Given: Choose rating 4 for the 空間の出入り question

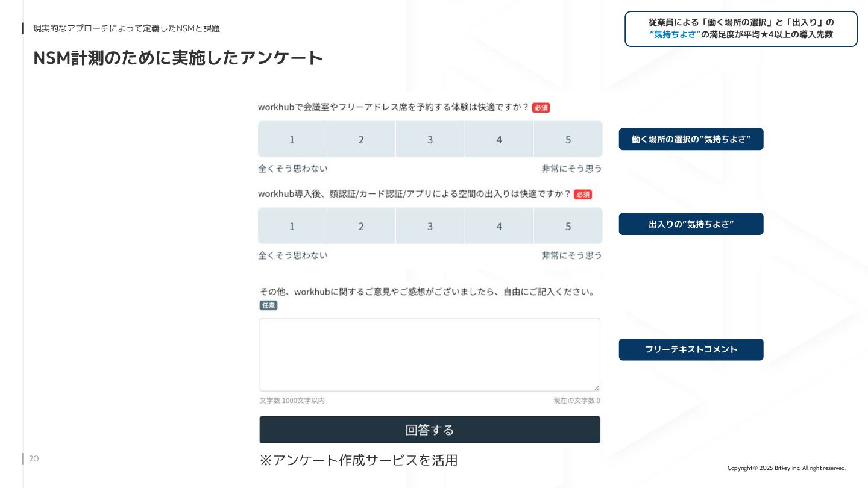Looking at the screenshot, I should coord(499,226).
